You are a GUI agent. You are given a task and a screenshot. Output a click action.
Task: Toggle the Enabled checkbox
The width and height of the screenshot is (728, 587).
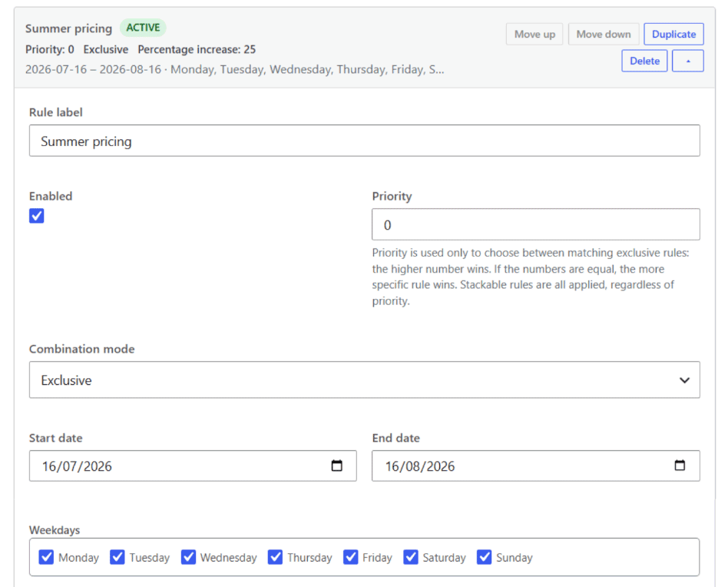pyautogui.click(x=37, y=216)
